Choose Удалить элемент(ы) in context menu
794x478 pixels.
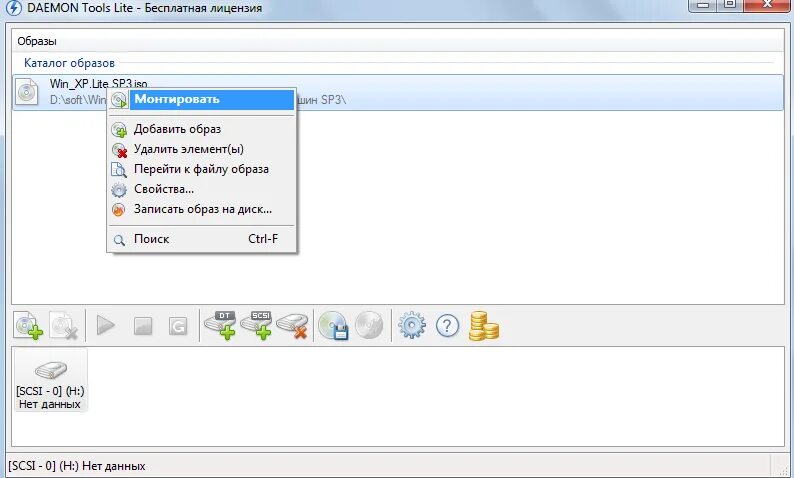click(202, 149)
